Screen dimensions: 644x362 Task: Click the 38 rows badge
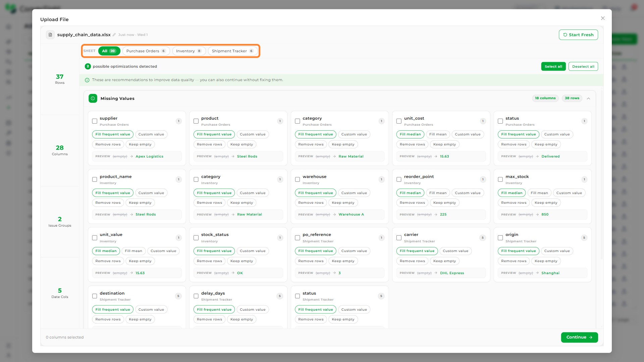(x=572, y=98)
